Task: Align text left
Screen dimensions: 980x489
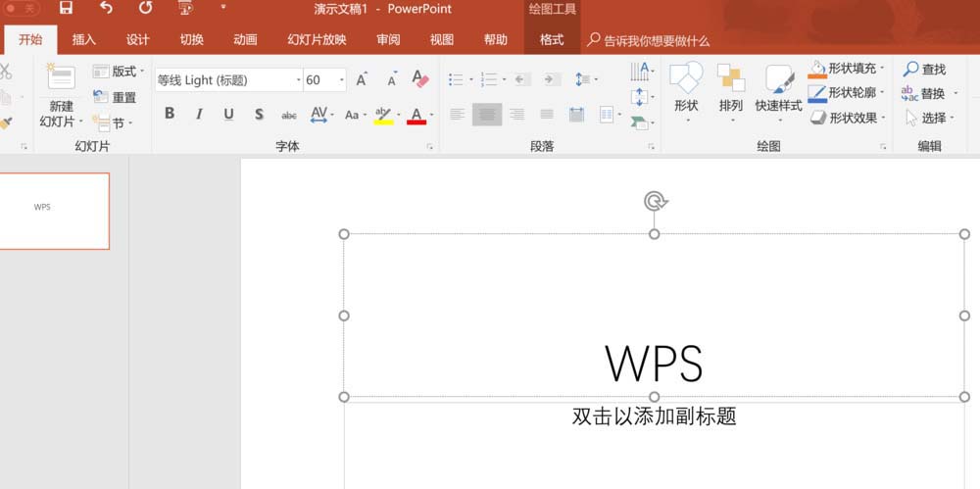Action: tap(457, 115)
